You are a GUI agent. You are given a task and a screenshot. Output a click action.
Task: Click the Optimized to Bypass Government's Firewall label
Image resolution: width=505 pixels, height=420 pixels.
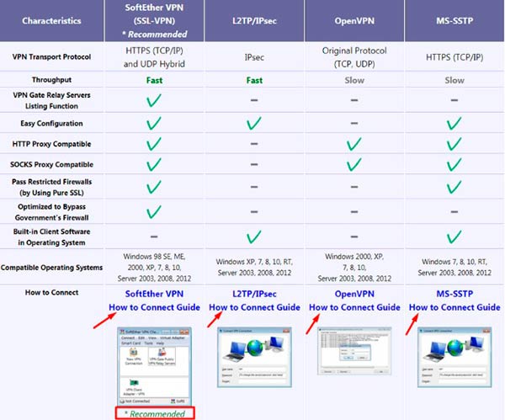[51, 212]
